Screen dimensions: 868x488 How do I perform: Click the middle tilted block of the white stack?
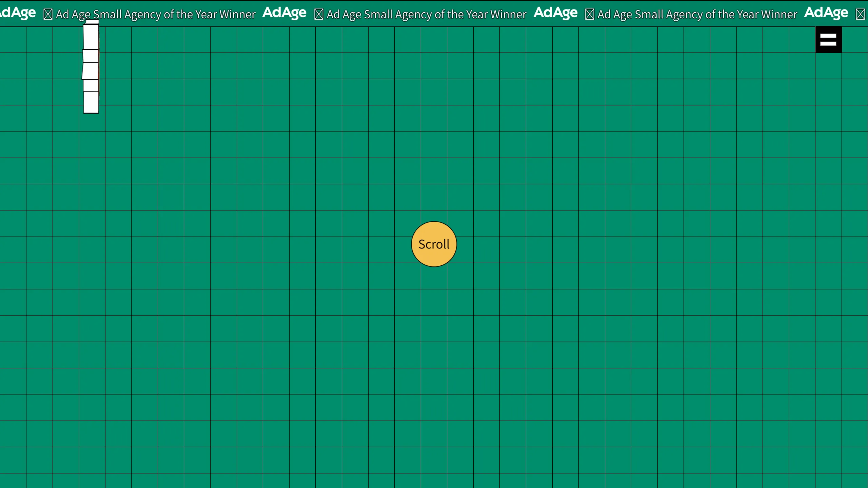90,71
